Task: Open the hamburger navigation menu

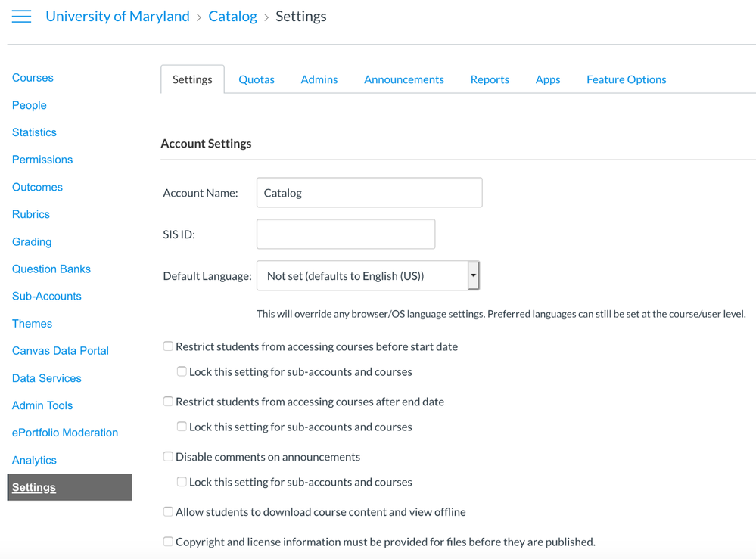Action: (21, 17)
